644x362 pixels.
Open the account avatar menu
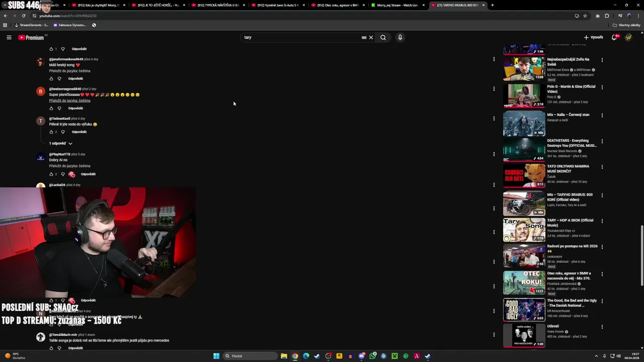(628, 37)
